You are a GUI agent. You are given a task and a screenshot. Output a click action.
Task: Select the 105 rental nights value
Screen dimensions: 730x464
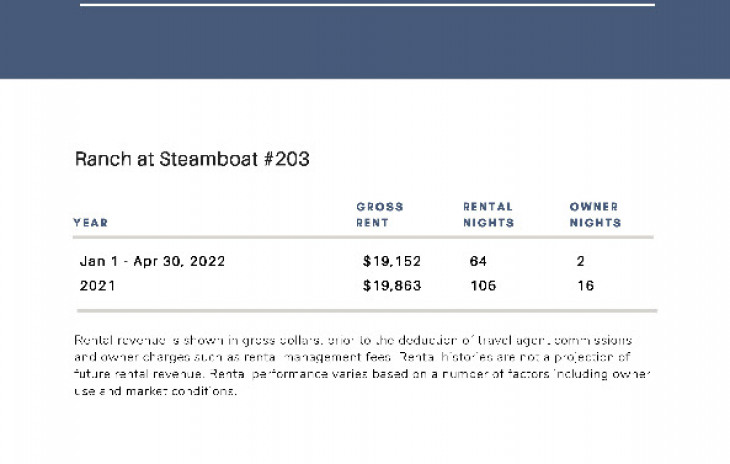point(483,285)
